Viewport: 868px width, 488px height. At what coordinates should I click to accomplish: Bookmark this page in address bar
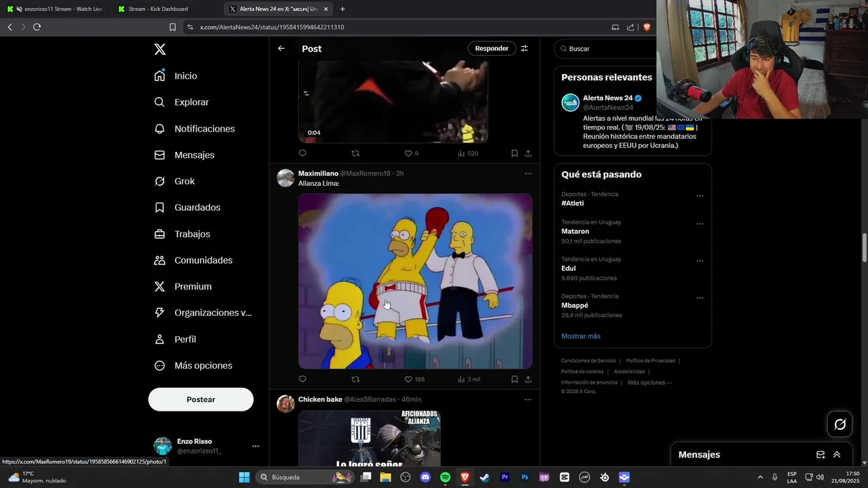click(172, 27)
